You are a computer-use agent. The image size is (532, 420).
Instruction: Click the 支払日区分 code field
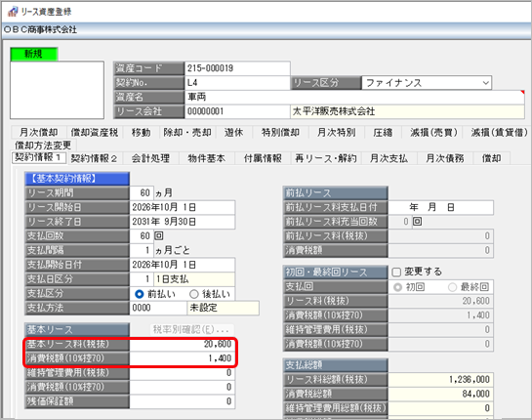142,279
